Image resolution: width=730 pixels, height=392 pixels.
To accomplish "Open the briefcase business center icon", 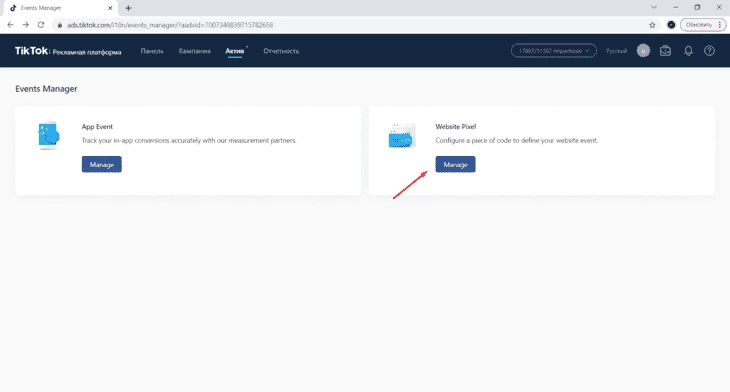I will click(665, 51).
